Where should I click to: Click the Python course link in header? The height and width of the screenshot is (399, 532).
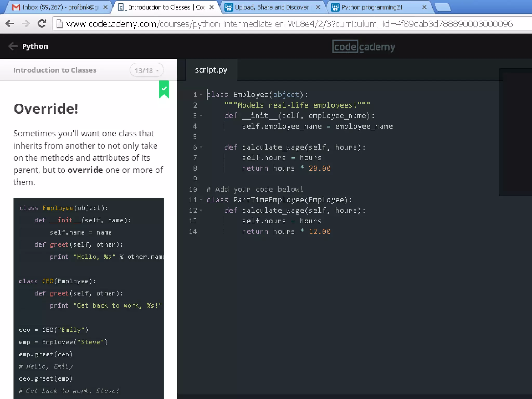pos(35,46)
